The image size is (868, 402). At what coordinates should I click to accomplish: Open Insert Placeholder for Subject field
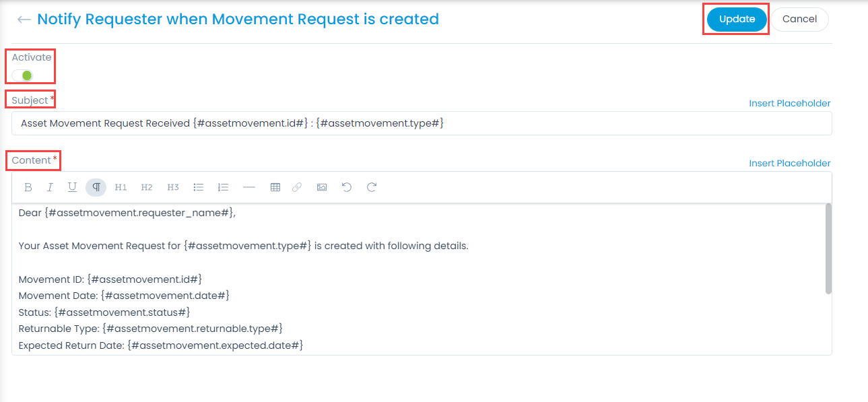pyautogui.click(x=789, y=104)
